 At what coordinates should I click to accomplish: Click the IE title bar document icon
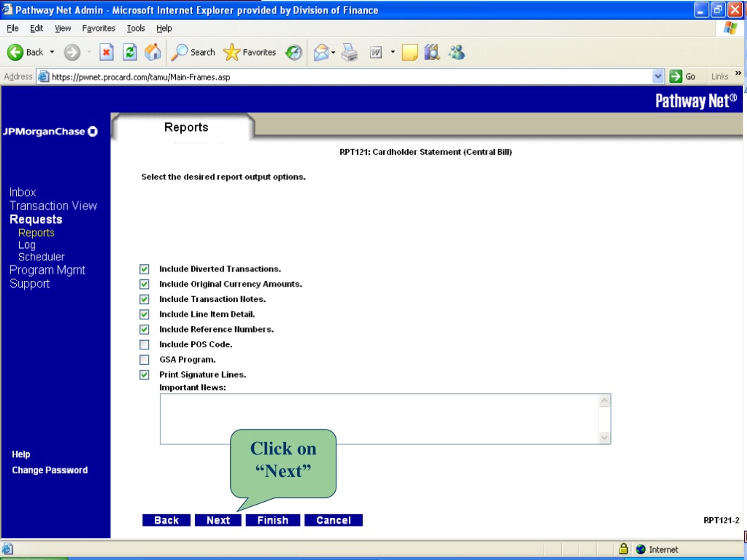[7, 9]
